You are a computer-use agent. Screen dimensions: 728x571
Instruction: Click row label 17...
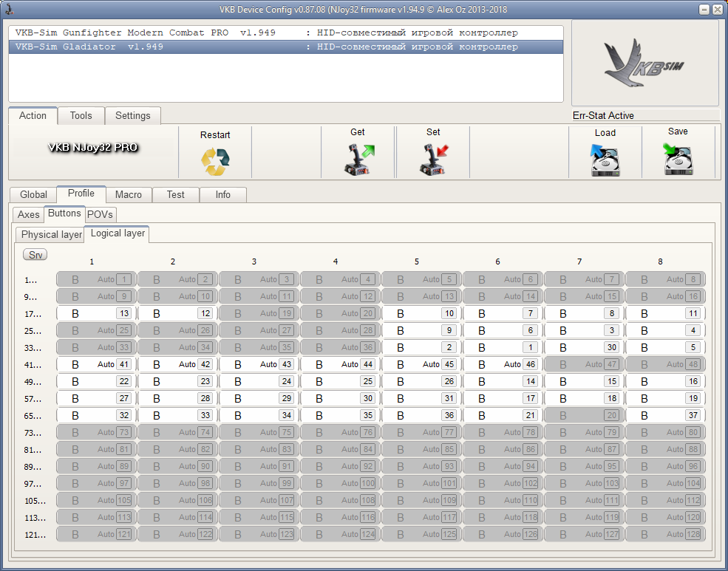click(x=33, y=314)
